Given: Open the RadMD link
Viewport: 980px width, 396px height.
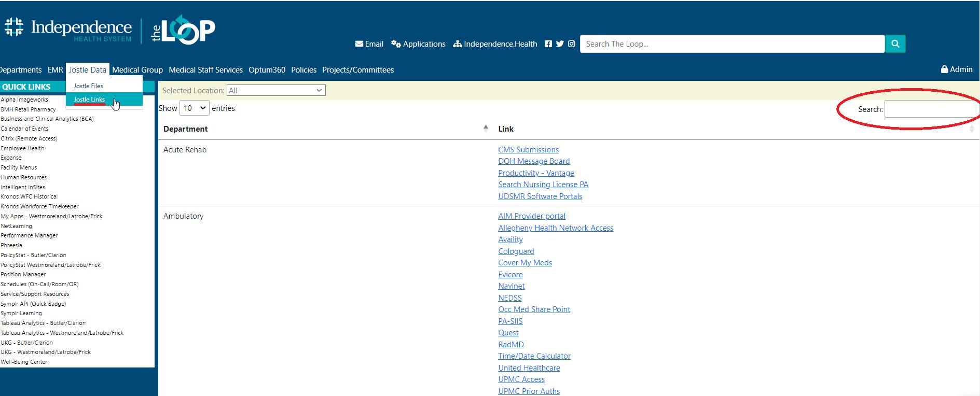Looking at the screenshot, I should click(x=511, y=345).
